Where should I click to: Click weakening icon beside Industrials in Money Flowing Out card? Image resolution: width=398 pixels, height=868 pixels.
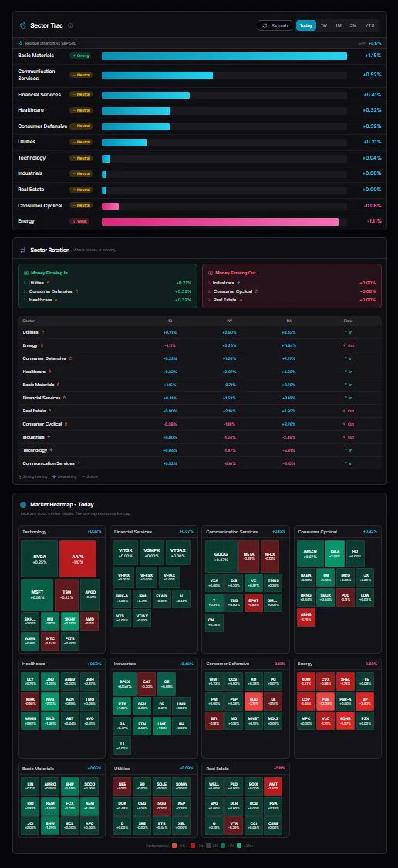[238, 283]
